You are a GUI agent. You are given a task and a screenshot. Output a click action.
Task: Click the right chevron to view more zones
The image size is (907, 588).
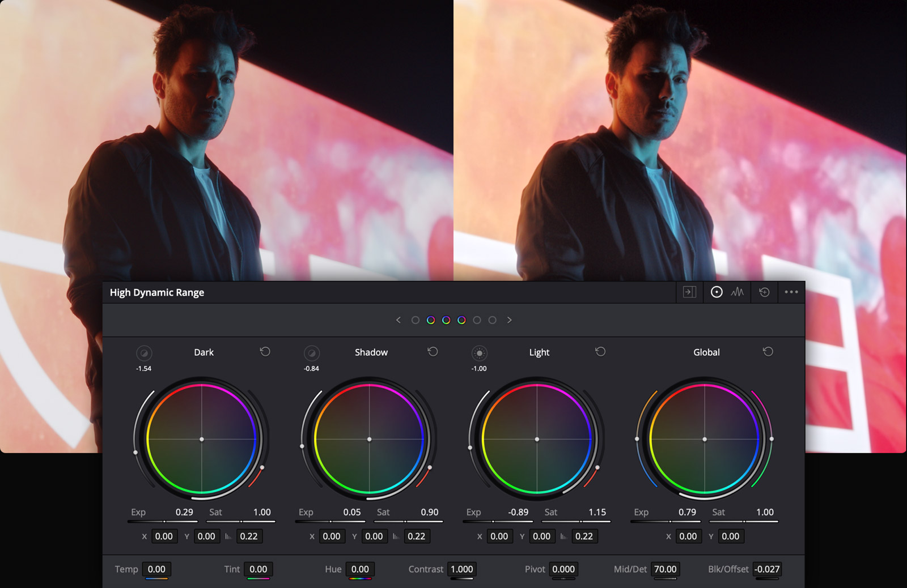(x=509, y=319)
